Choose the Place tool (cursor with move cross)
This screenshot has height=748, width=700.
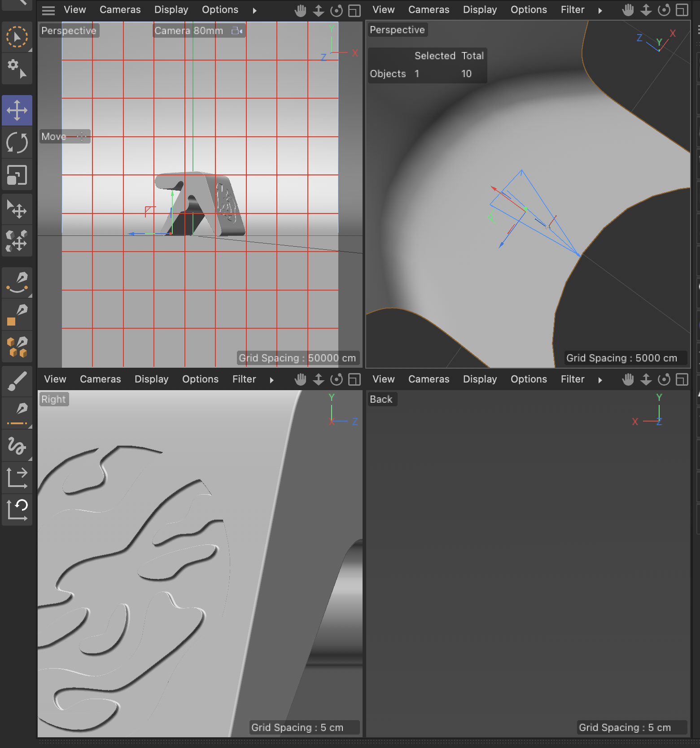(17, 209)
